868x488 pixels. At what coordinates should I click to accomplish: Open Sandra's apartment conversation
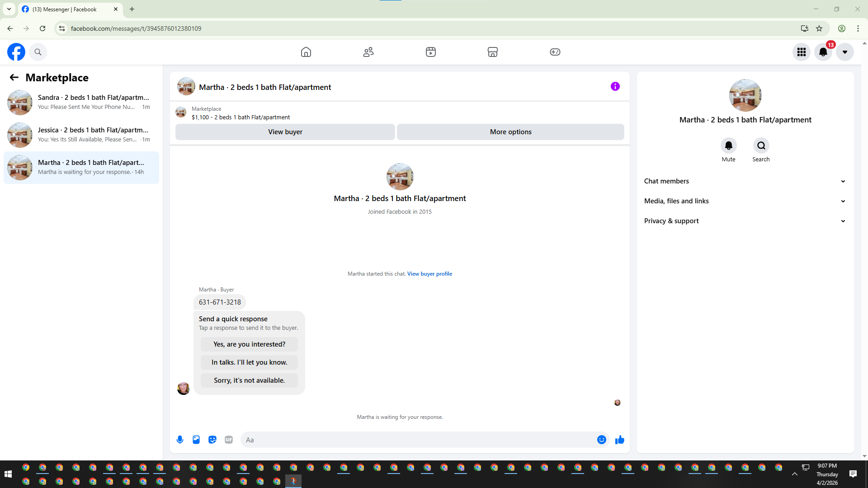[x=81, y=102]
